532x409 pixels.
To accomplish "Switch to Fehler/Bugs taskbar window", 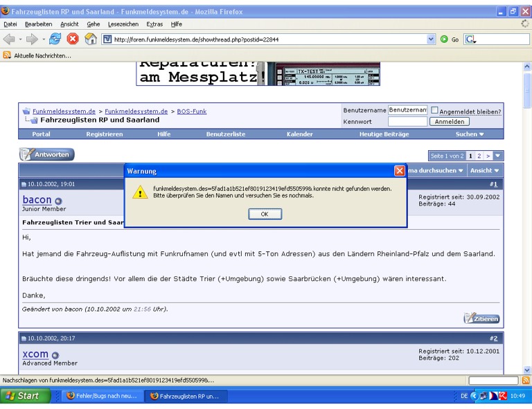I will coord(101,396).
